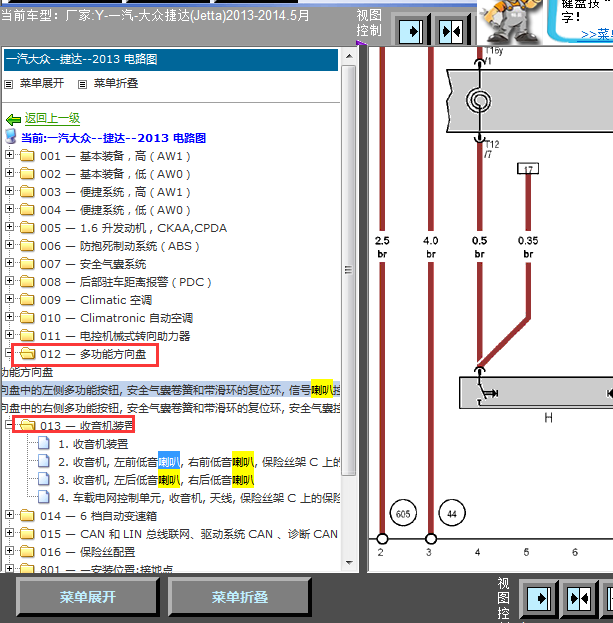
Task: Expand folder 005 1.6升发动机
Action: click(x=10, y=227)
